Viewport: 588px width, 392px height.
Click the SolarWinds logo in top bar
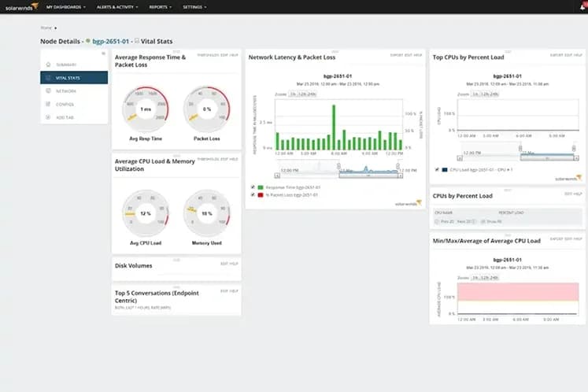21,7
